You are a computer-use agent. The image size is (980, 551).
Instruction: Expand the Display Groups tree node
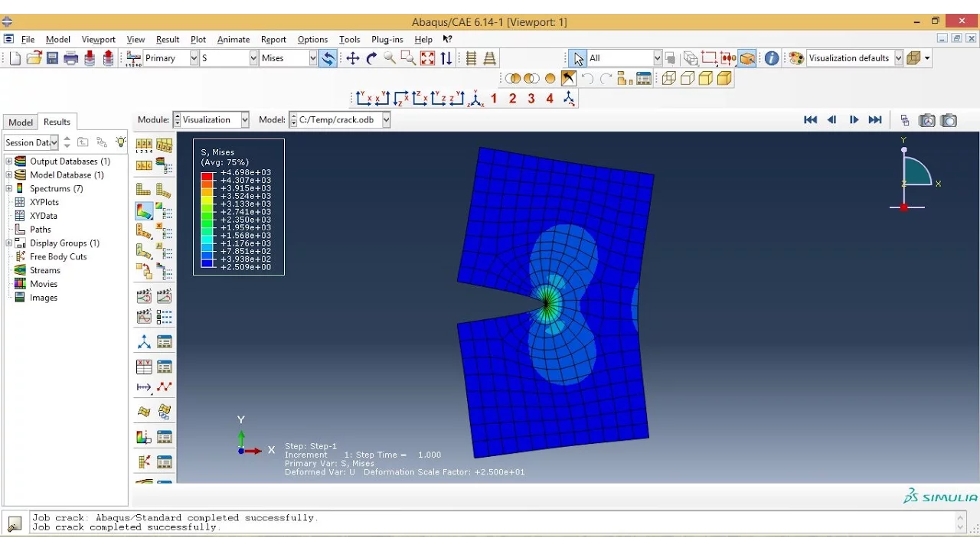click(x=9, y=243)
